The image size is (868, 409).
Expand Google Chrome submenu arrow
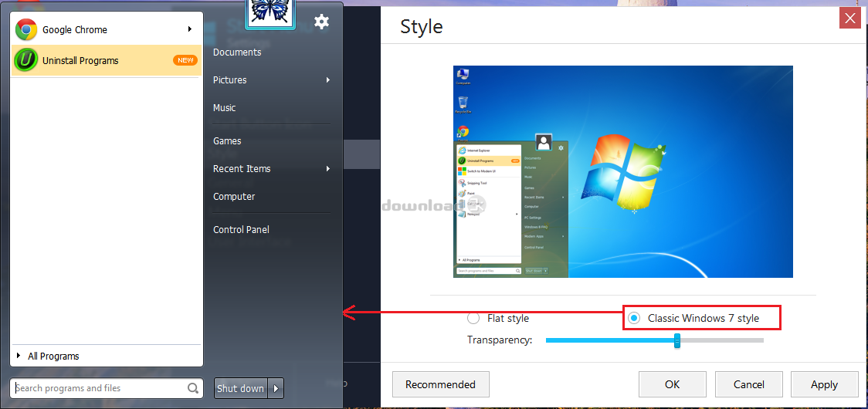tap(190, 29)
